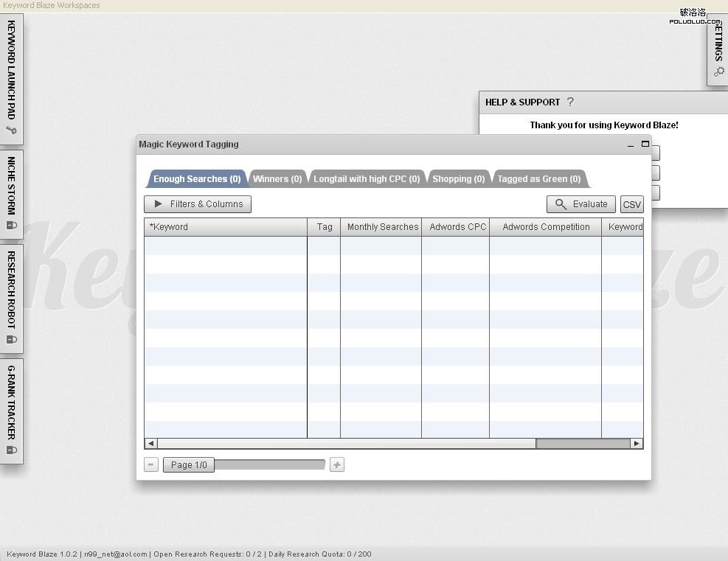Click the left arrow of horizontal scrollbar
This screenshot has height=561, width=728.
(x=151, y=444)
